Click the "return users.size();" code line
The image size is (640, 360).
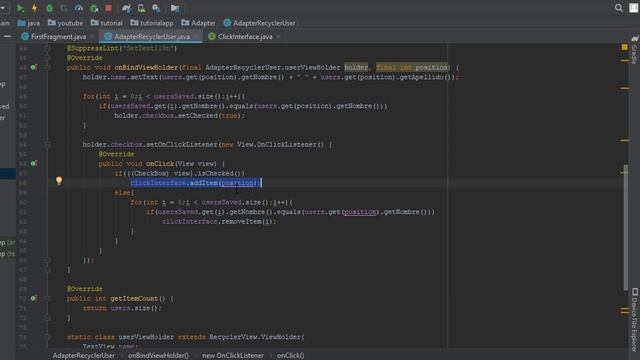pyautogui.click(x=122, y=308)
